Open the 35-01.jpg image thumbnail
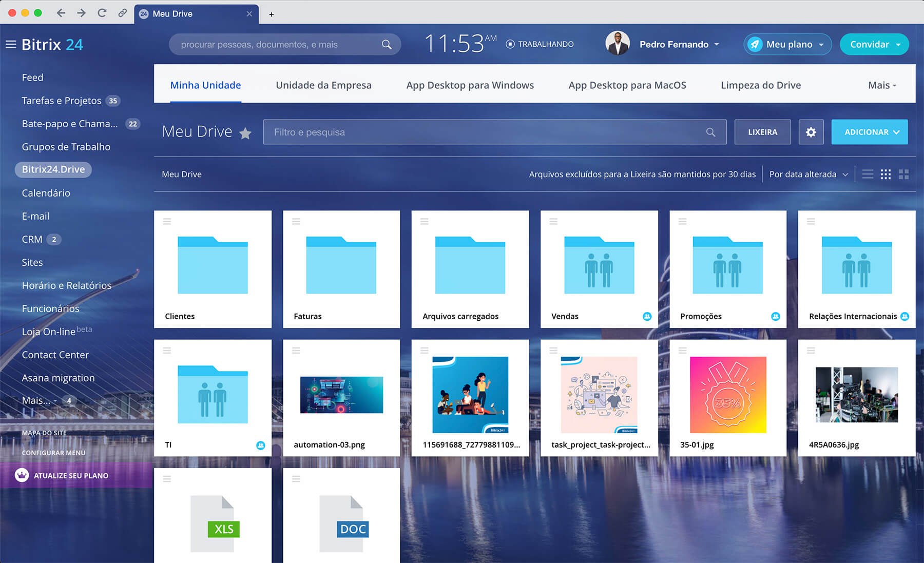Screen dimensions: 924x563 [727, 395]
